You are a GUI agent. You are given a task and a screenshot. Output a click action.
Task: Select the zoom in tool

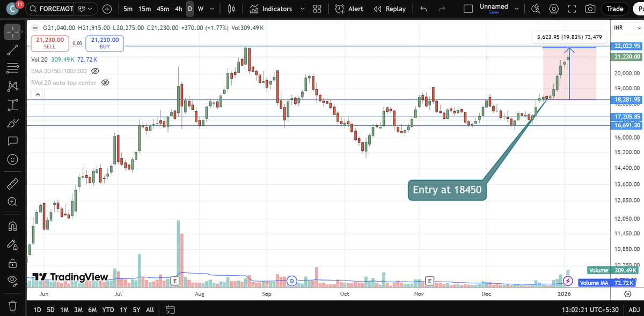coord(12,202)
